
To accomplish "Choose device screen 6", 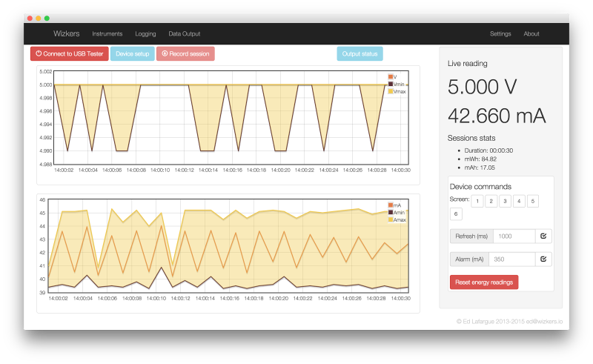I will coord(456,214).
